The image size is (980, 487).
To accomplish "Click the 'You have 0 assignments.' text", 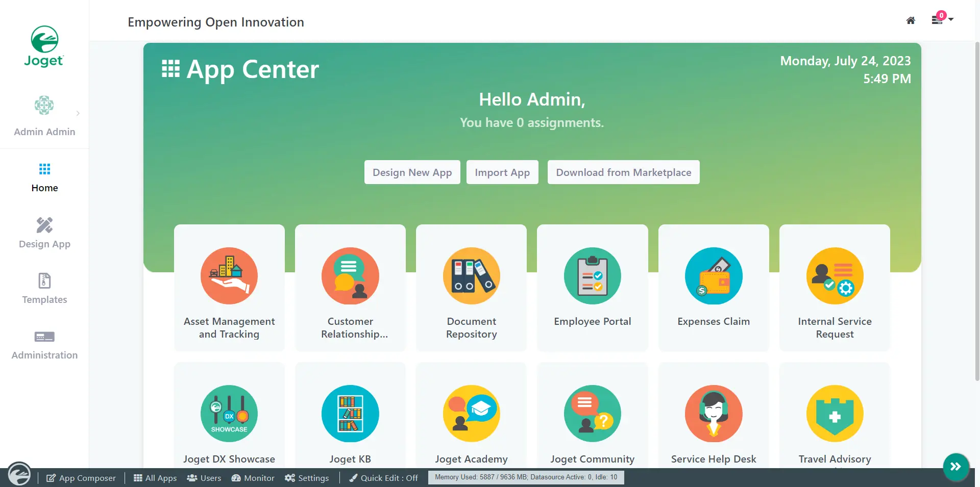I will pos(532,123).
